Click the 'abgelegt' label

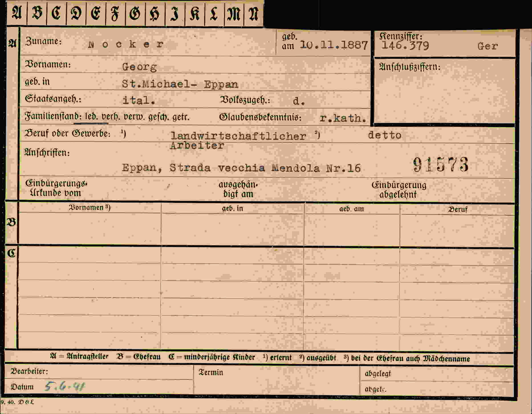coord(378,374)
